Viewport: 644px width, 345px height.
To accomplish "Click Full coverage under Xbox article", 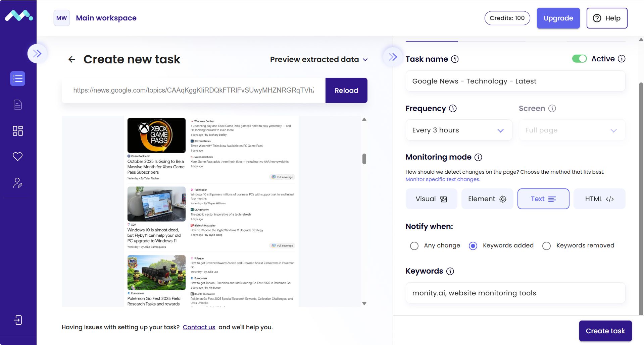I will [x=282, y=177].
